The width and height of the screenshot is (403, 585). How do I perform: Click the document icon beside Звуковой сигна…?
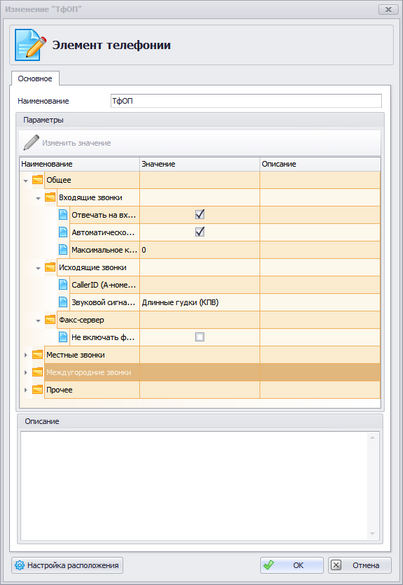click(63, 302)
